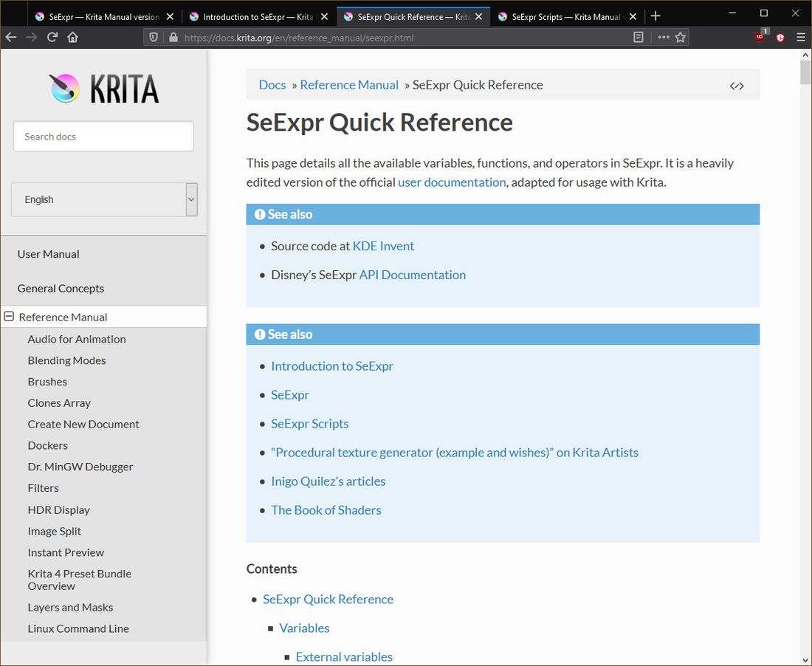Switch to the SeExpr Scripts tab
Screen dimensions: 812x666
point(565,16)
